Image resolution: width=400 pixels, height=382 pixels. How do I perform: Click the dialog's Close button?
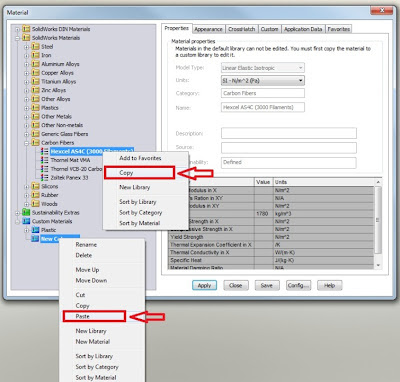[x=236, y=285]
